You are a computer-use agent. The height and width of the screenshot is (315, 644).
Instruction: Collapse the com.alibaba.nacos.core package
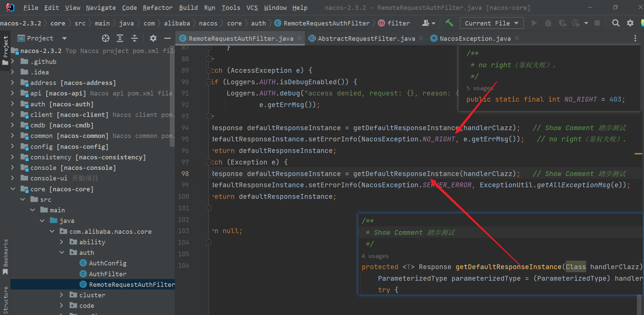click(x=52, y=231)
